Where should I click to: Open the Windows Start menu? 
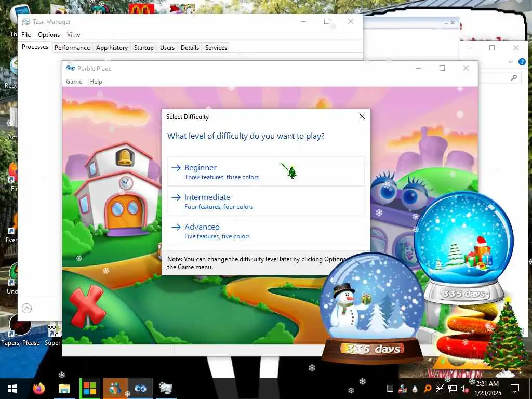coord(12,389)
